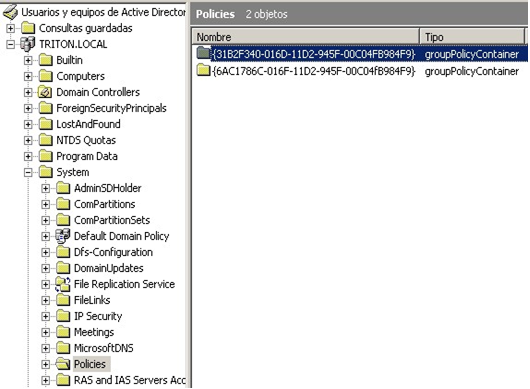Expand the Default Domain Policy node
The image size is (530, 389).
46,236
